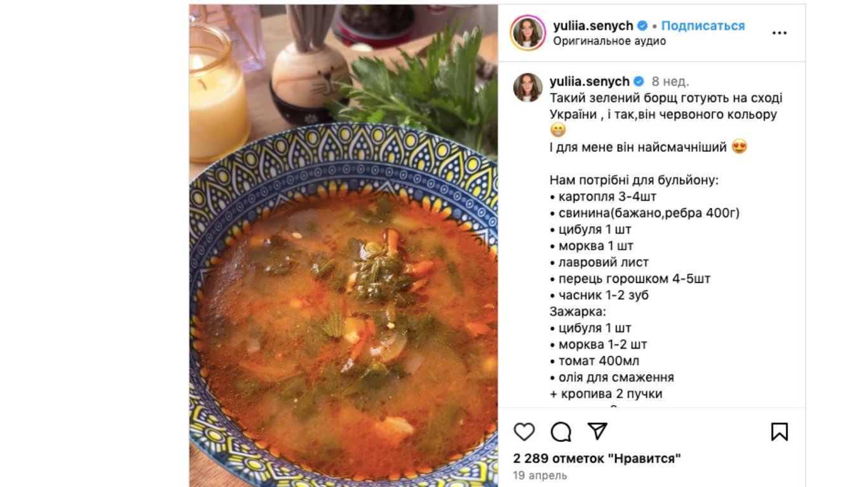Click the 8 нед. timestamp
The width and height of the screenshot is (868, 487).
pos(670,81)
